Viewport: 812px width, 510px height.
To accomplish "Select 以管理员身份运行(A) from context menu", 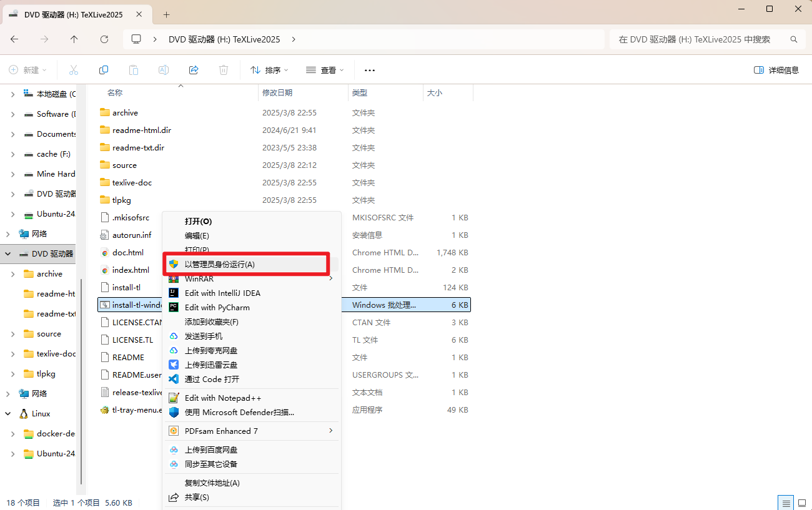I will pos(219,264).
